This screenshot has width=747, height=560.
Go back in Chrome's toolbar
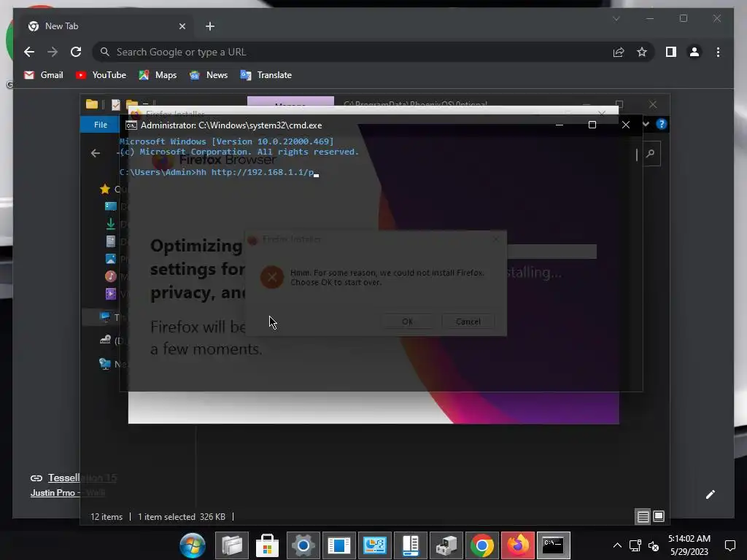tap(29, 52)
